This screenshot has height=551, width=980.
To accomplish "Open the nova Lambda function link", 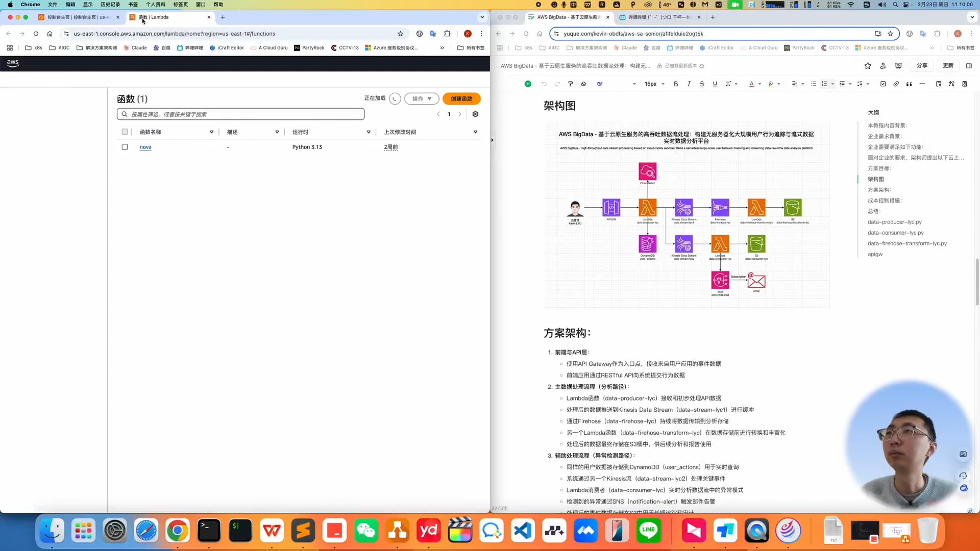I will click(x=145, y=147).
